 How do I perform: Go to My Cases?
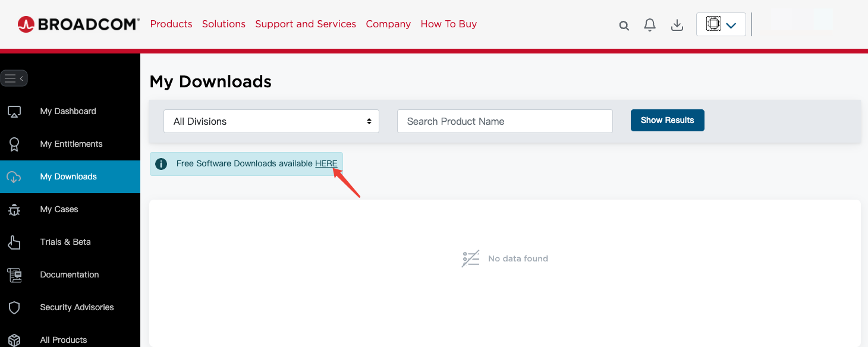(x=70, y=209)
